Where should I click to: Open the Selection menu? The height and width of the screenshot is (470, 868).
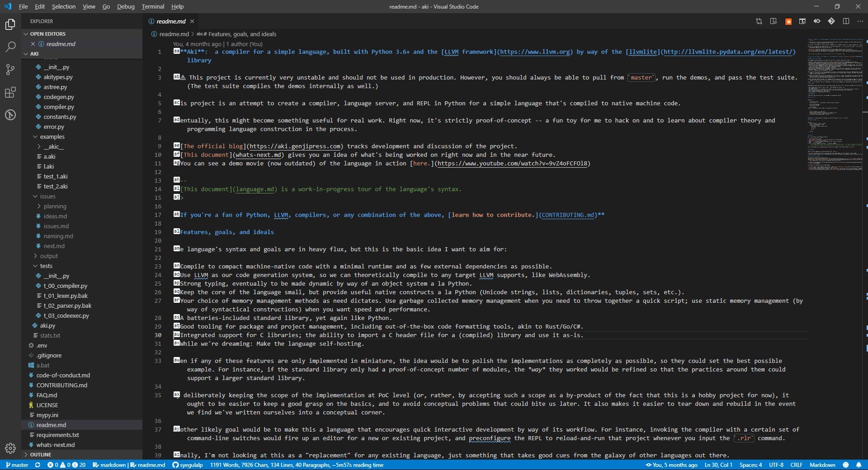(x=64, y=7)
